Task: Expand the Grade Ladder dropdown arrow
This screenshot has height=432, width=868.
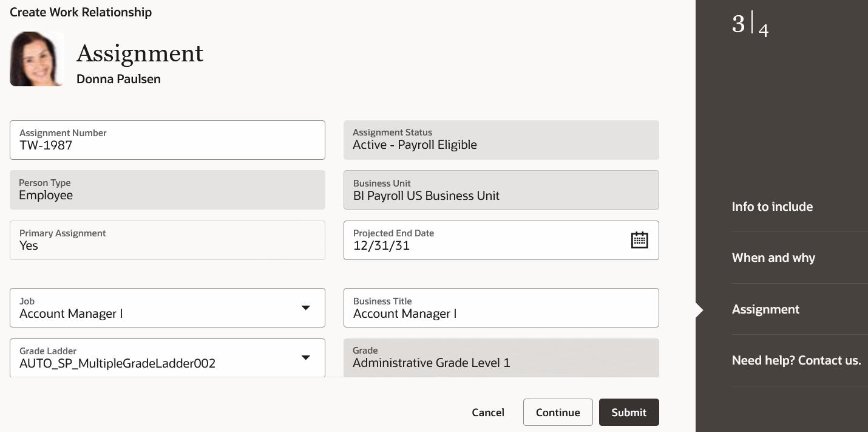Action: point(306,358)
